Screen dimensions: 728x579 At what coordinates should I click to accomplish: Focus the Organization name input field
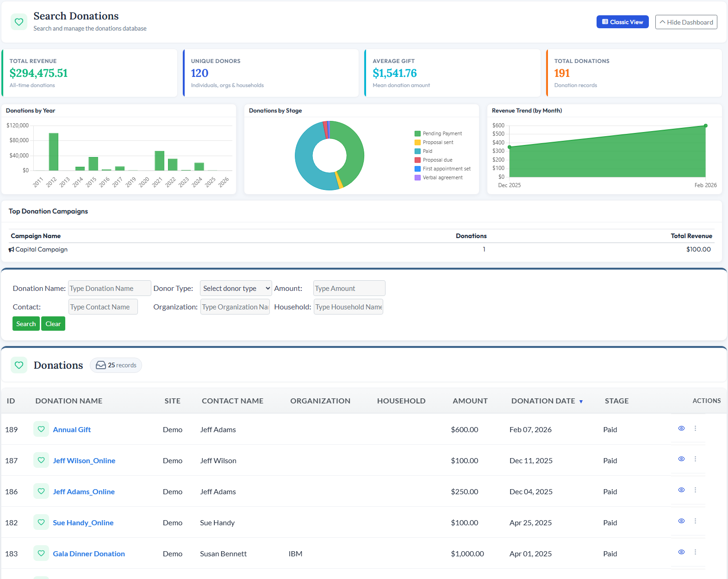(235, 307)
